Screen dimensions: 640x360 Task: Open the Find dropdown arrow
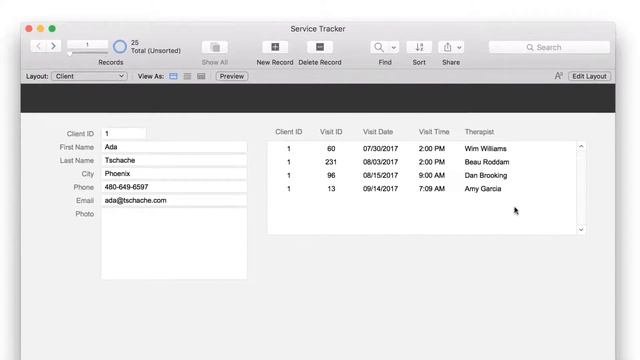(393, 47)
